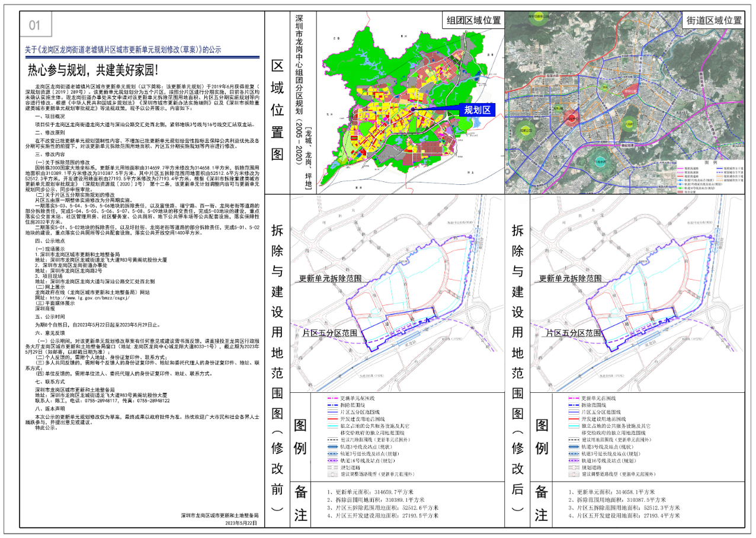Click vertical title "拆除与建设用地范围图（修改后）"
Image resolution: width=756 pixels, height=538 pixels.
coord(517,369)
